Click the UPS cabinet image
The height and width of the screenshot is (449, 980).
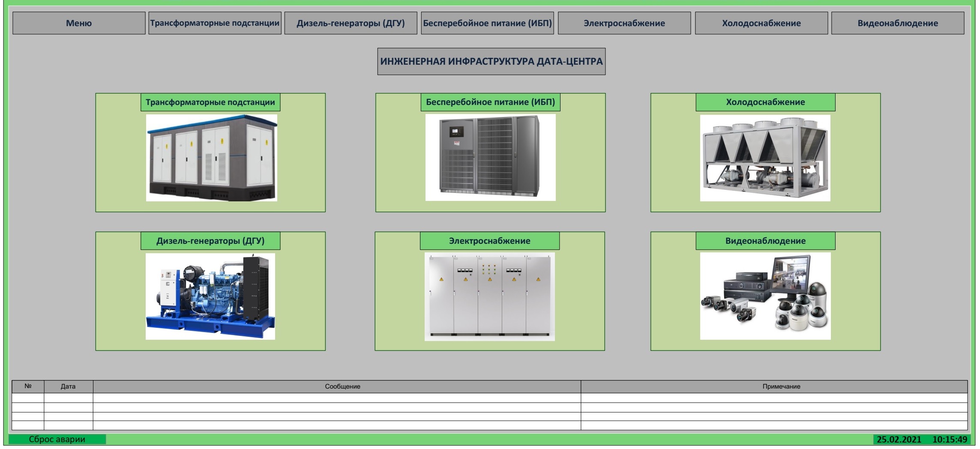pos(491,157)
